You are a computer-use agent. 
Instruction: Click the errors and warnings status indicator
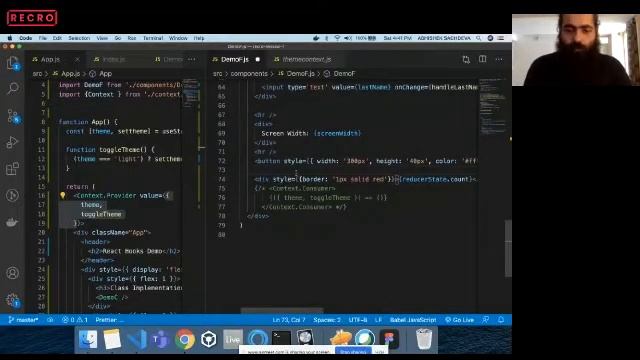pos(75,320)
